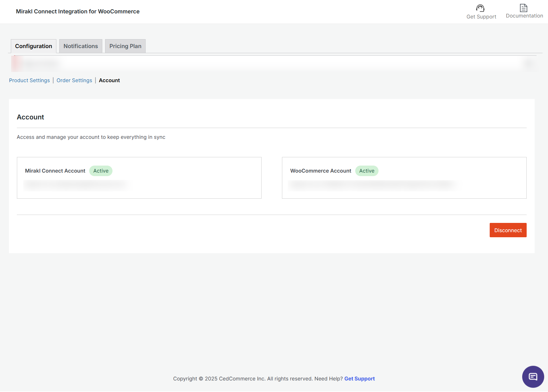This screenshot has height=392, width=548.
Task: Go to Product Settings
Action: point(29,80)
